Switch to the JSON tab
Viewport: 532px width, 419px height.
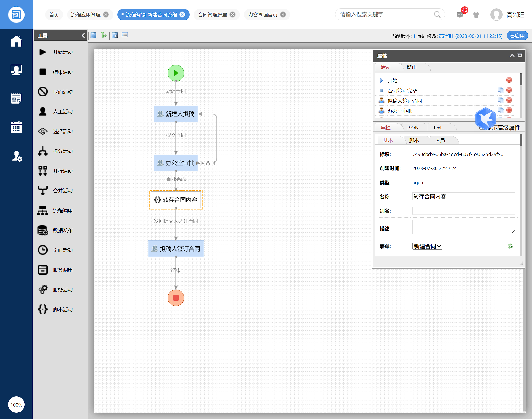click(x=413, y=128)
